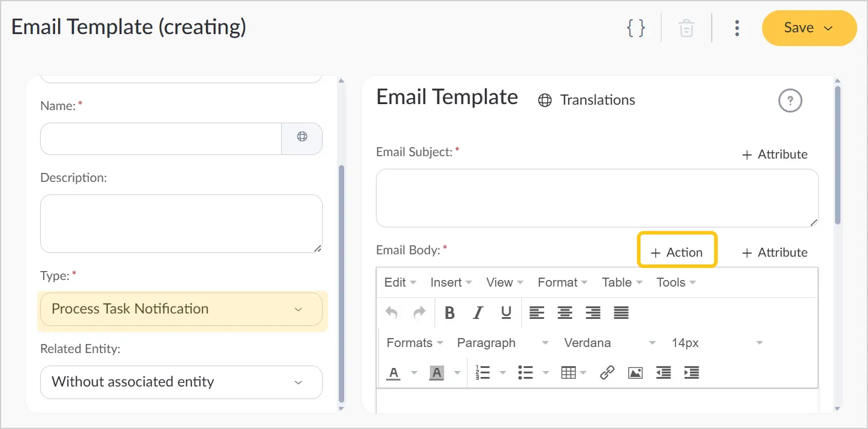The image size is (868, 429).
Task: Open numbered list style dropdown arrow
Action: point(503,373)
